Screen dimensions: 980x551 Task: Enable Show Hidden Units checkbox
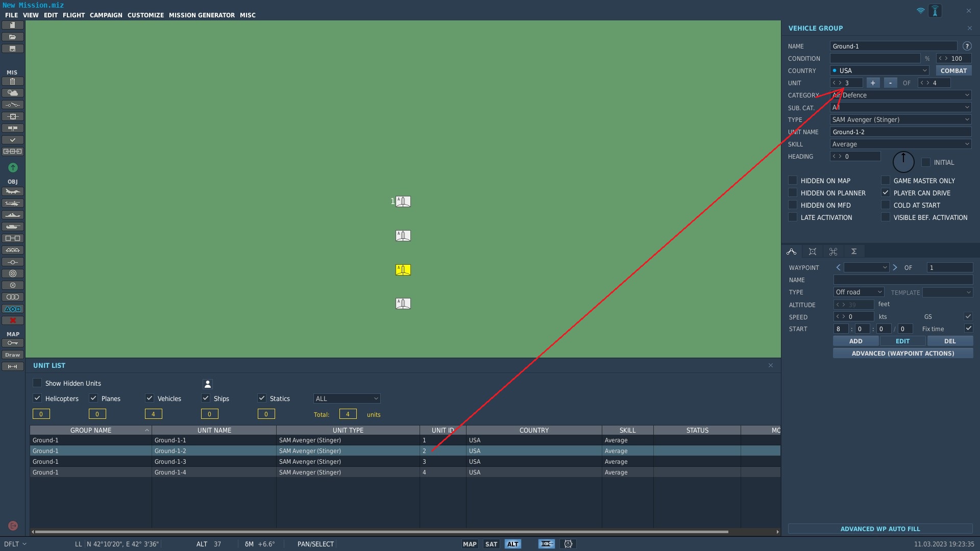point(37,383)
